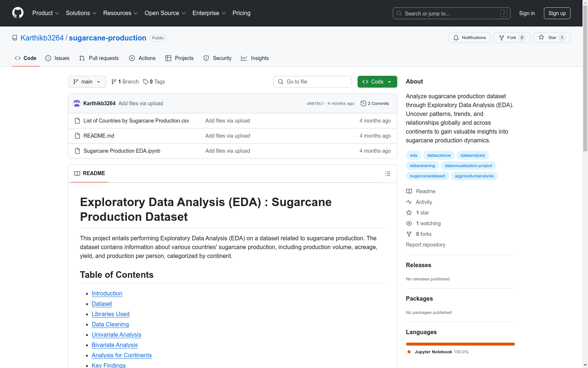This screenshot has height=368, width=588.
Task: Switch to the Pull requests tab
Action: [x=99, y=58]
